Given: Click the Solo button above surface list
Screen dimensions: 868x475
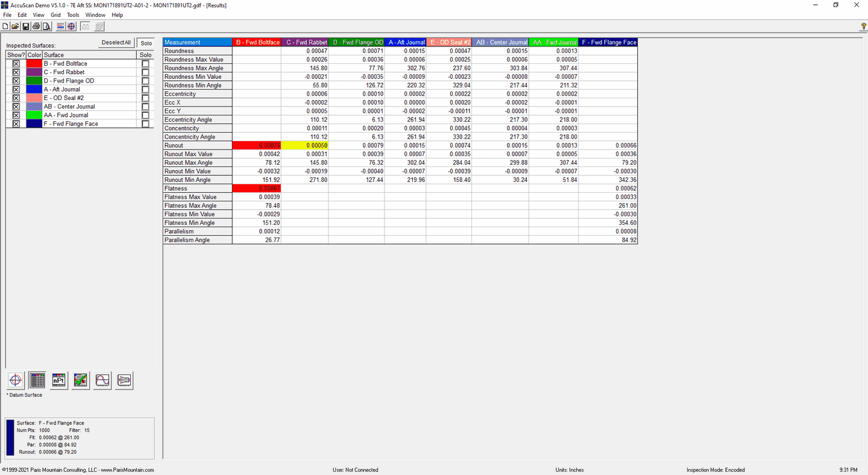Looking at the screenshot, I should [x=146, y=43].
